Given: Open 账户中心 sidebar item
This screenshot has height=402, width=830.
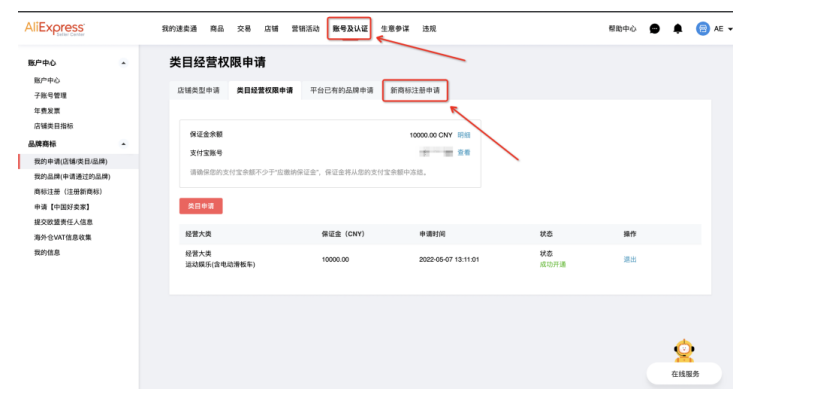Looking at the screenshot, I should pos(47,81).
